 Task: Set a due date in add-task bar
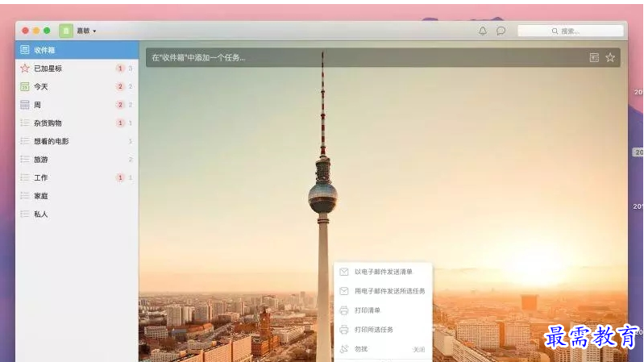[x=594, y=57]
